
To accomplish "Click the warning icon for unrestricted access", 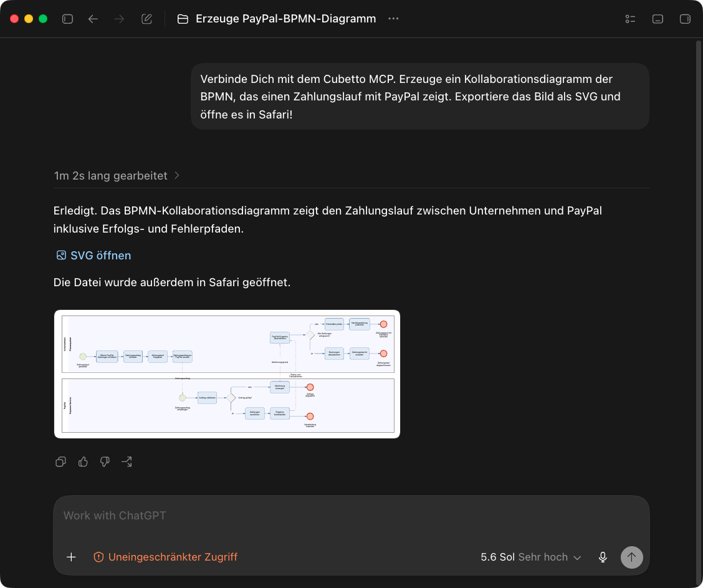I will [x=98, y=557].
